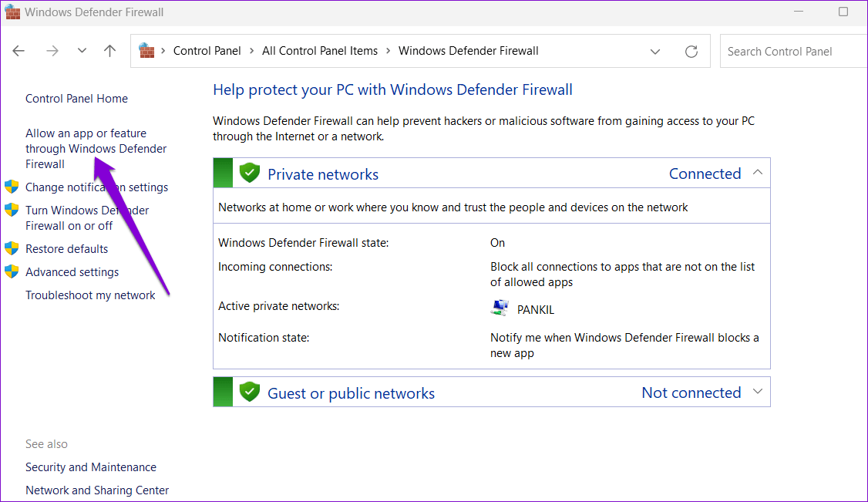This screenshot has width=868, height=502.
Task: Click the green shield beside Guest or public networks
Action: pos(249,392)
